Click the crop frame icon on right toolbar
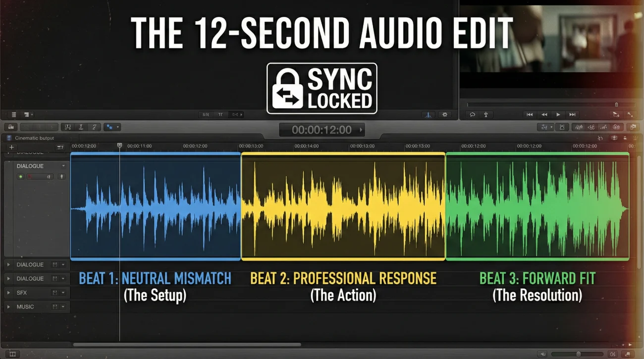644x359 pixels. 562,127
